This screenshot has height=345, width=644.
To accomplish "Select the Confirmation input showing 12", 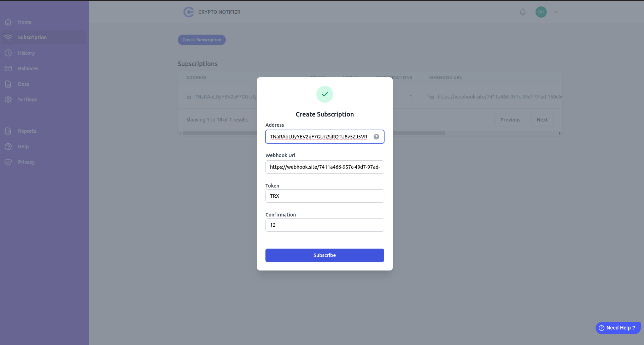I will [x=324, y=225].
